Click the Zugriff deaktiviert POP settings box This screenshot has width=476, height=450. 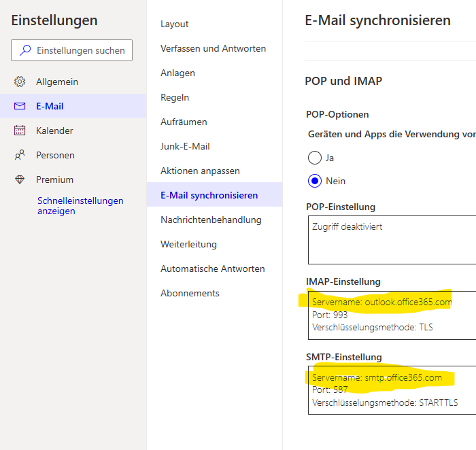[x=392, y=240]
